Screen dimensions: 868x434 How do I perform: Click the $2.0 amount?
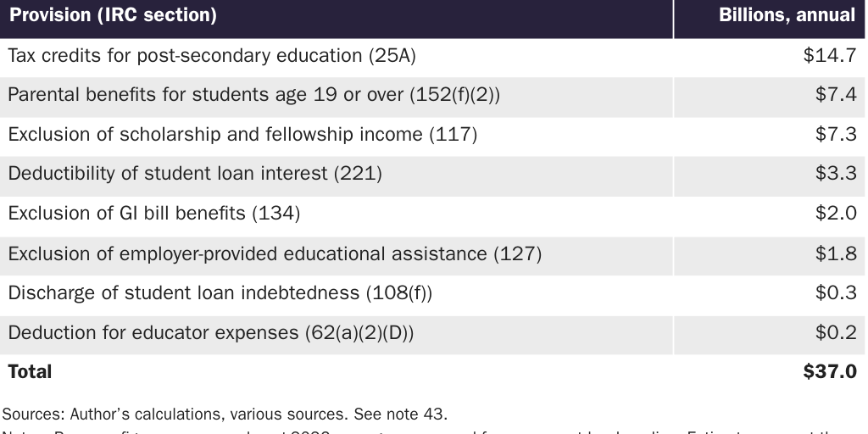[x=836, y=213]
